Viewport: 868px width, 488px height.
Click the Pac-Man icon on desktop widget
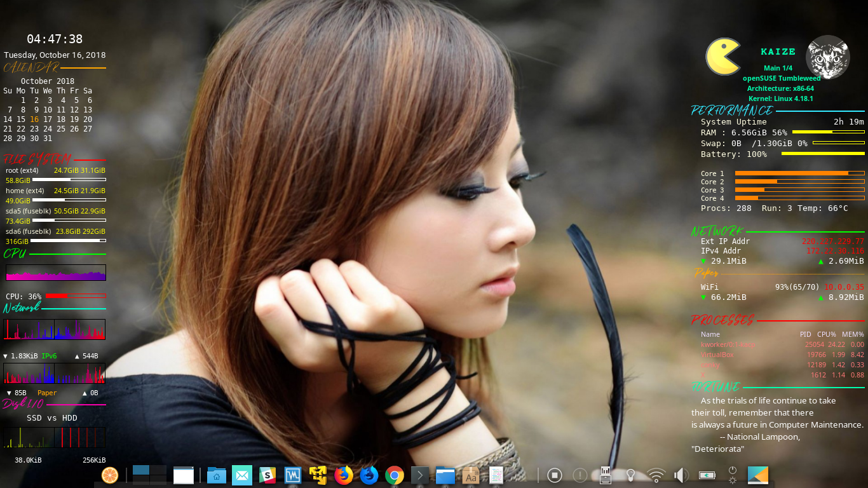[x=723, y=57]
